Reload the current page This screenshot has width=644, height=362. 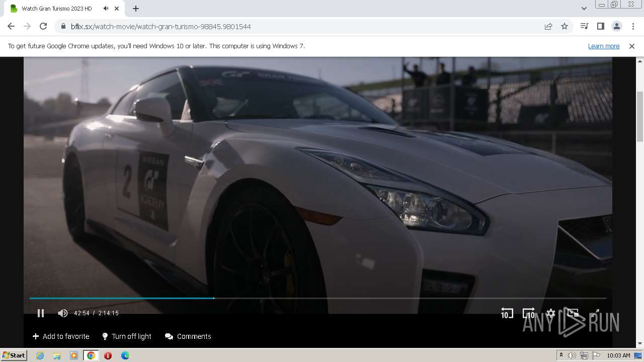(43, 26)
